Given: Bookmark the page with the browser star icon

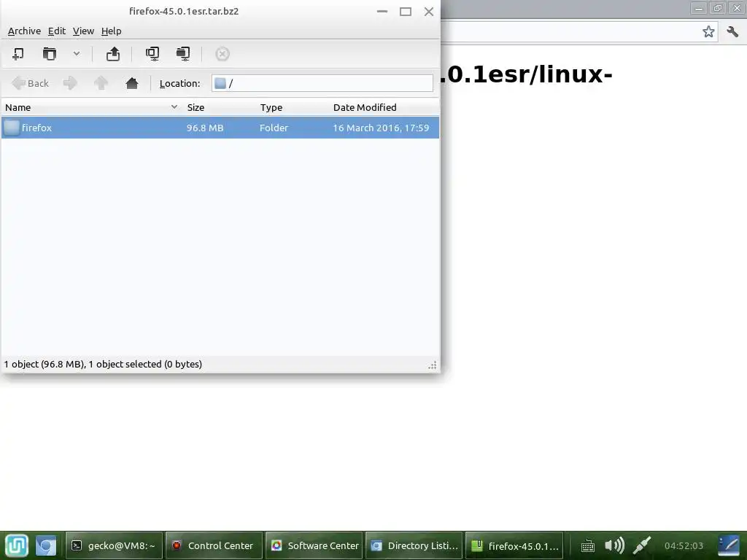Looking at the screenshot, I should [708, 32].
